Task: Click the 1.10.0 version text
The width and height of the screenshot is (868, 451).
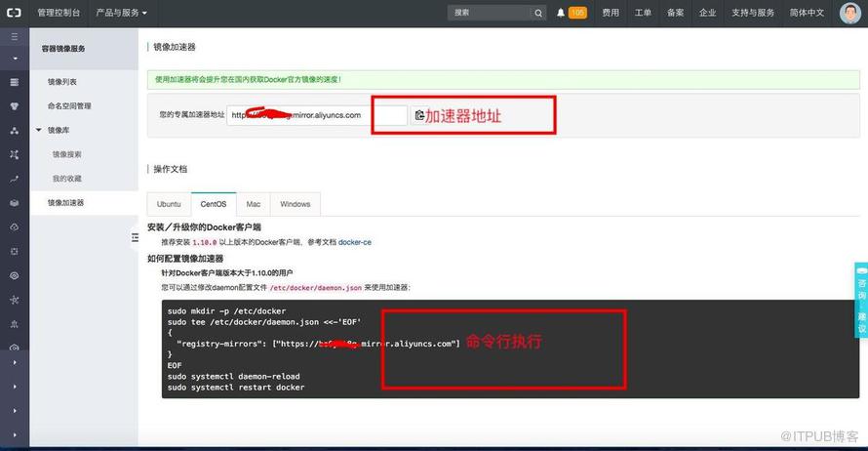Action: tap(205, 242)
